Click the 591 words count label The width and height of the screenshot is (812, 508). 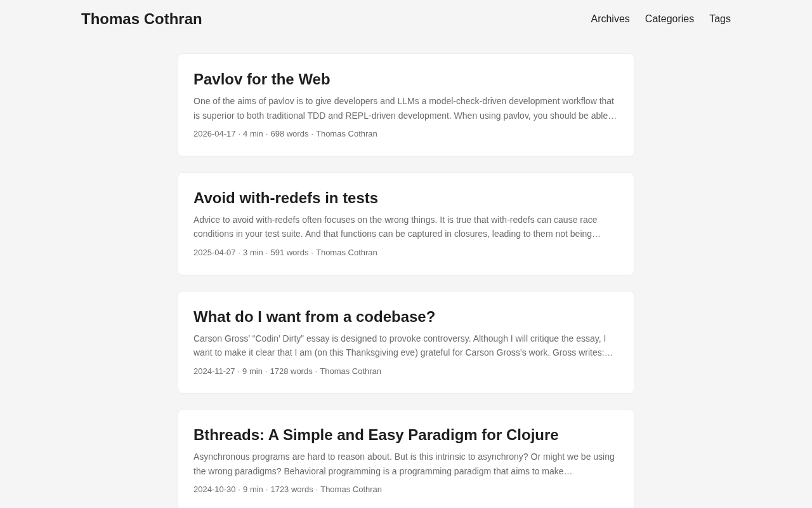(289, 253)
